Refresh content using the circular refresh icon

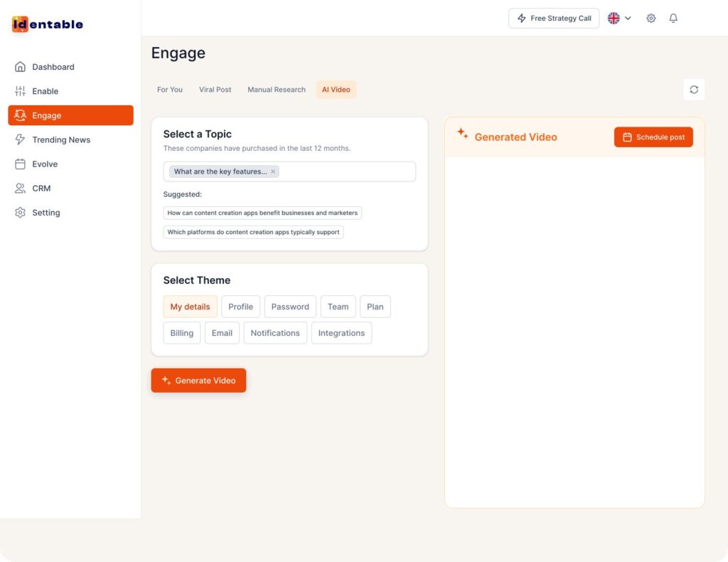(x=694, y=89)
